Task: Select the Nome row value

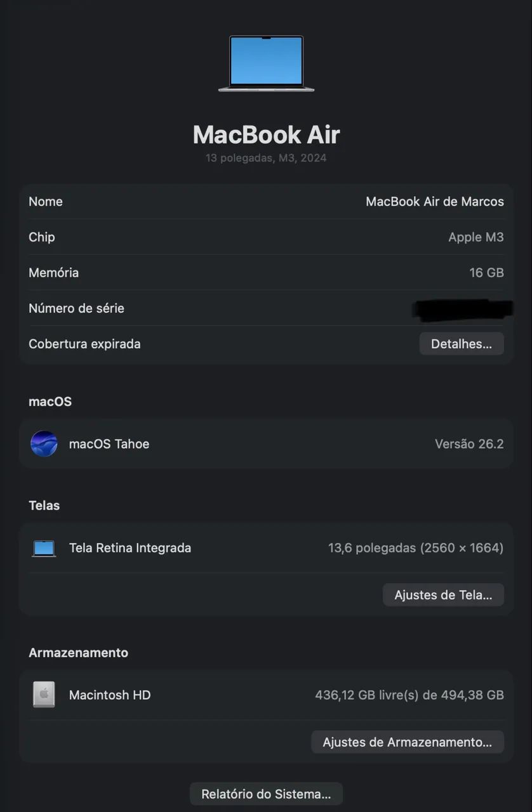Action: coord(434,201)
